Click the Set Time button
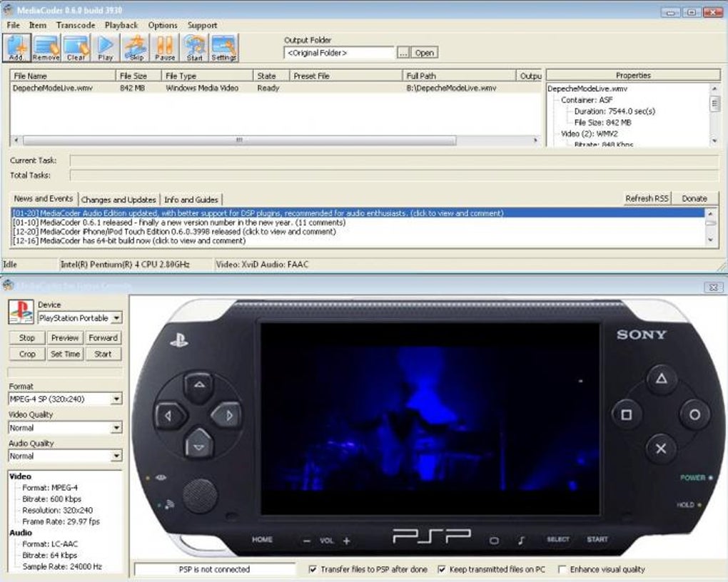The width and height of the screenshot is (728, 582). click(65, 354)
